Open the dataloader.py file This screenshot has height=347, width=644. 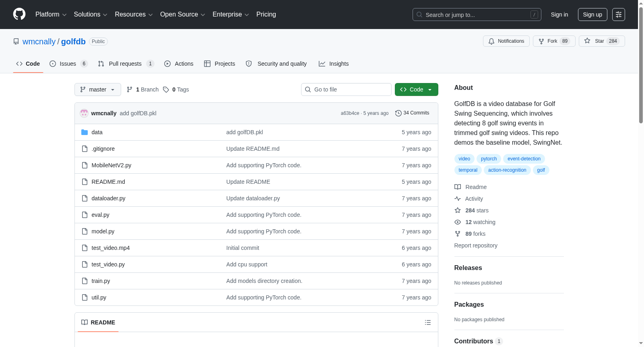[x=108, y=198]
